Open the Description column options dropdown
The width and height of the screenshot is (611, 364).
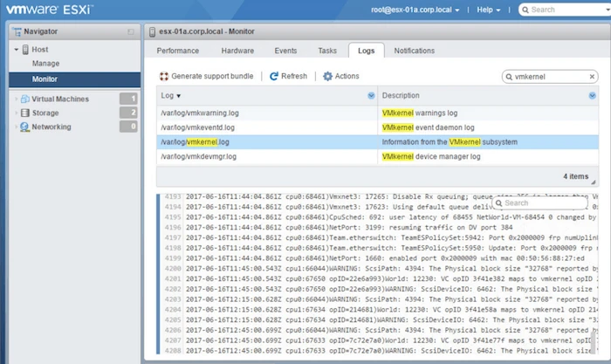coord(593,95)
